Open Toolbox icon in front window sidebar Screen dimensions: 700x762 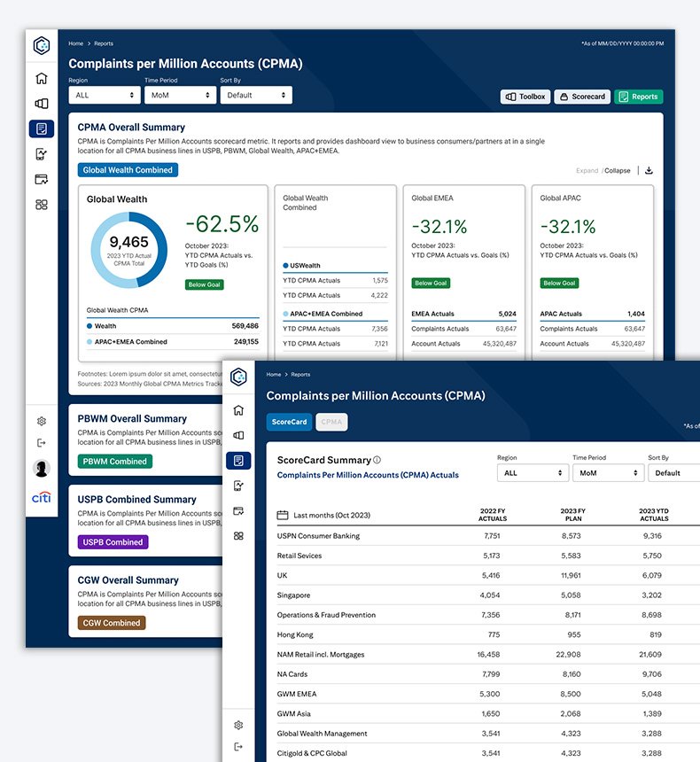tap(238, 435)
